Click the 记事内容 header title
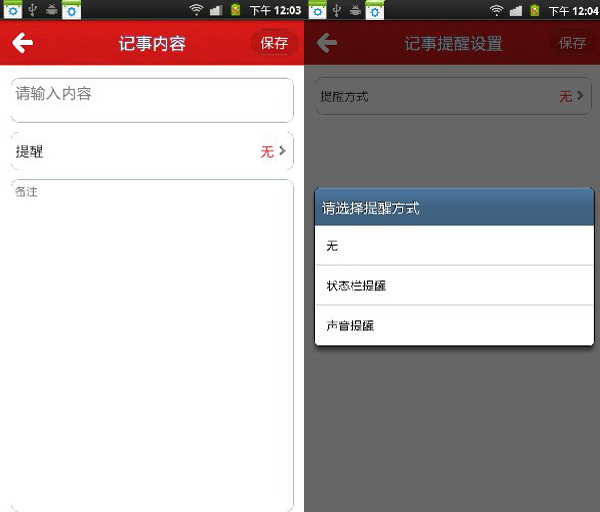Image resolution: width=600 pixels, height=512 pixels. [152, 44]
